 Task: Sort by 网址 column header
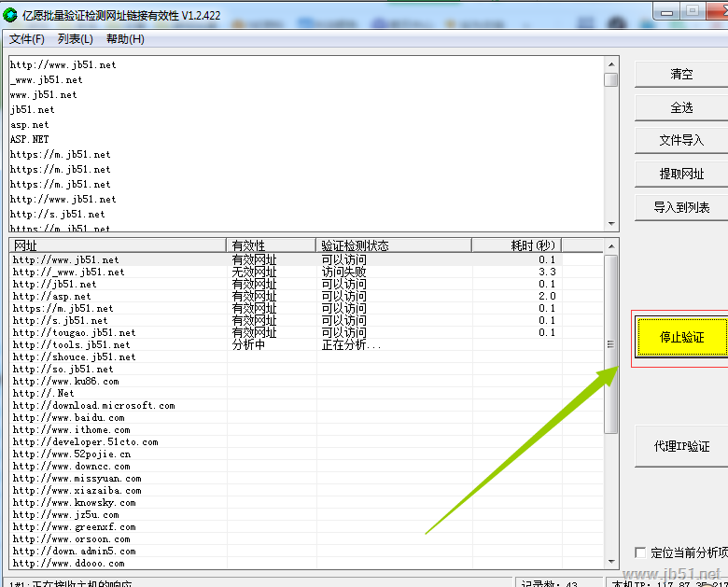coord(118,245)
